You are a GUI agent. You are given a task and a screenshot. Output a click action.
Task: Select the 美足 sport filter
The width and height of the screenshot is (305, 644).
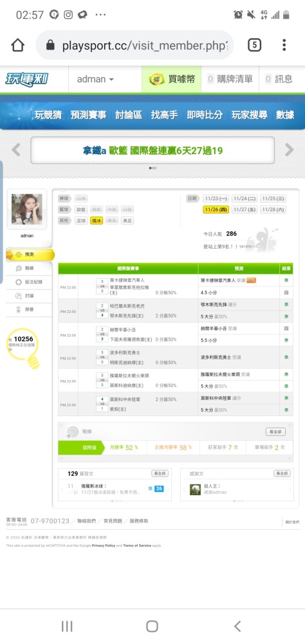(x=127, y=220)
